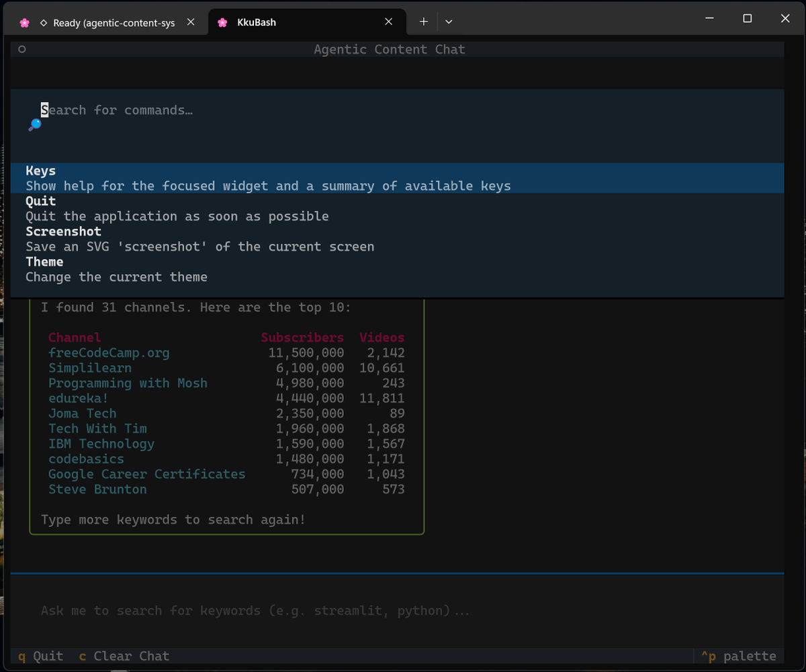Image resolution: width=806 pixels, height=672 pixels.
Task: Click the 11,500,000 subscribers value
Action: point(306,352)
